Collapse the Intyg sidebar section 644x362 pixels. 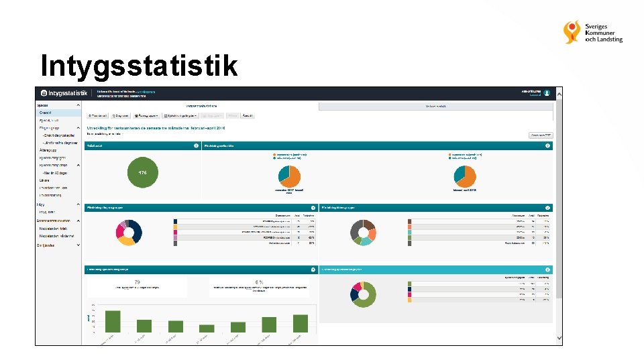point(78,204)
